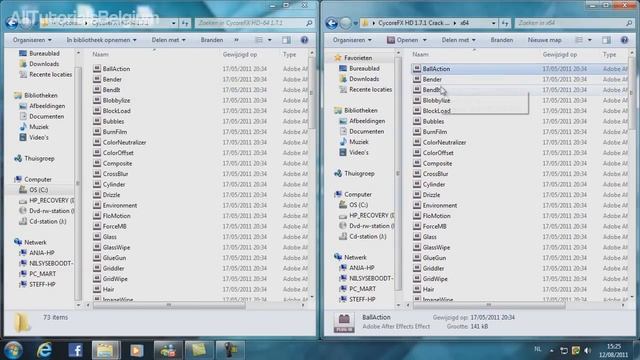Open view options arrow in the left window

[269, 40]
